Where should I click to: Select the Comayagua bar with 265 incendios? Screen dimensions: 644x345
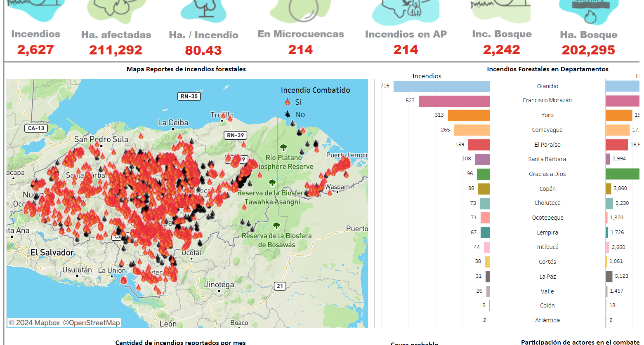tap(472, 130)
